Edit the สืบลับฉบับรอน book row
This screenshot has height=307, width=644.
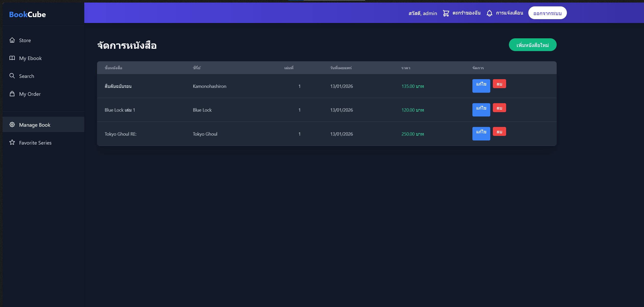pyautogui.click(x=481, y=86)
